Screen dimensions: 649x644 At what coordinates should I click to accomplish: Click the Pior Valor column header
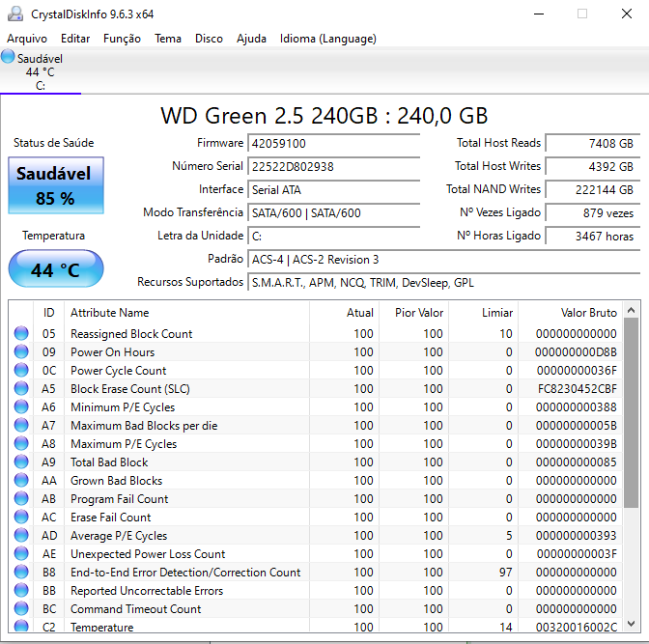tap(413, 313)
